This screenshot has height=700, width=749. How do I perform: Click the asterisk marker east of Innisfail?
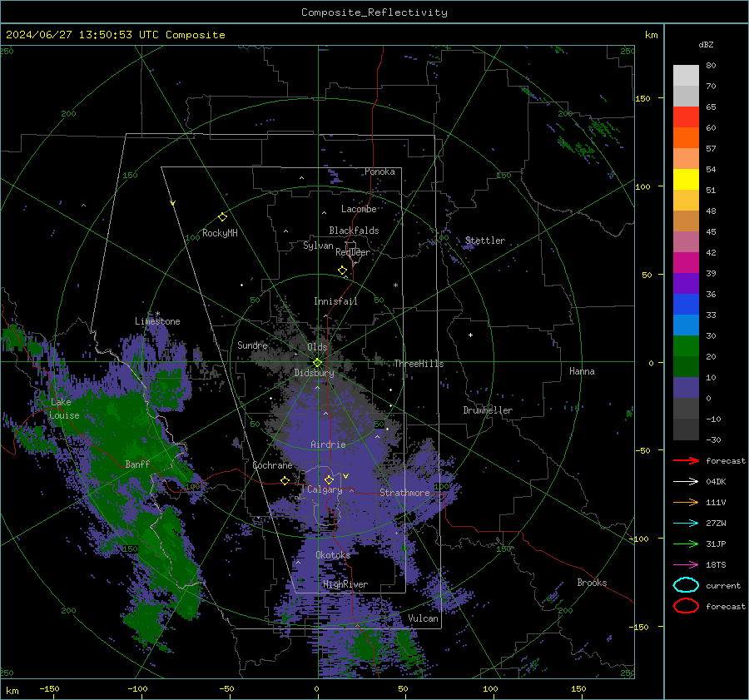(x=395, y=285)
